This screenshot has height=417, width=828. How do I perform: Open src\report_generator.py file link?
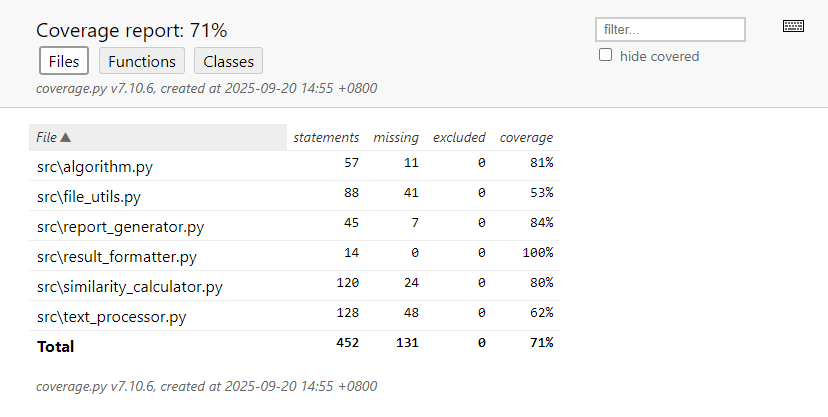120,227
